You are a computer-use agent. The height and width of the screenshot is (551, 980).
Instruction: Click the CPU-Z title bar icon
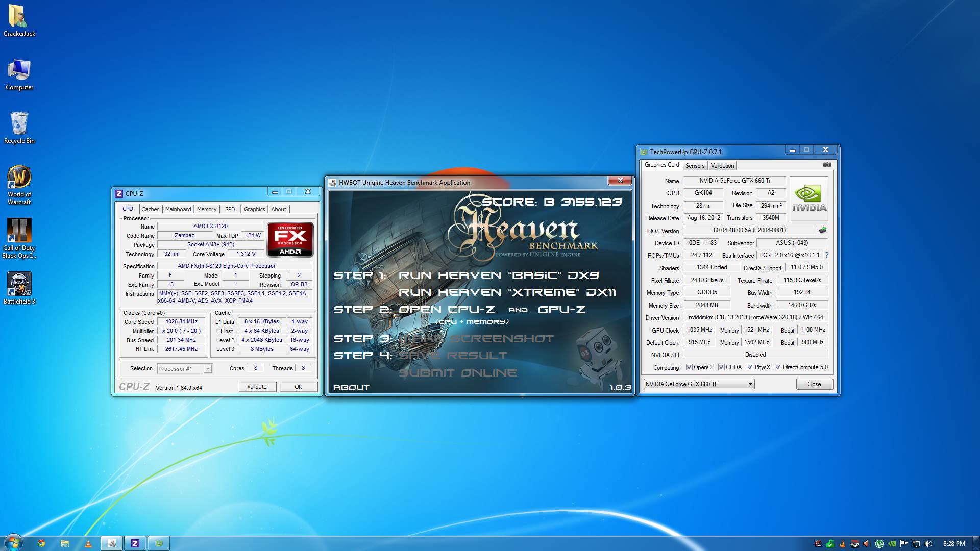(x=119, y=193)
